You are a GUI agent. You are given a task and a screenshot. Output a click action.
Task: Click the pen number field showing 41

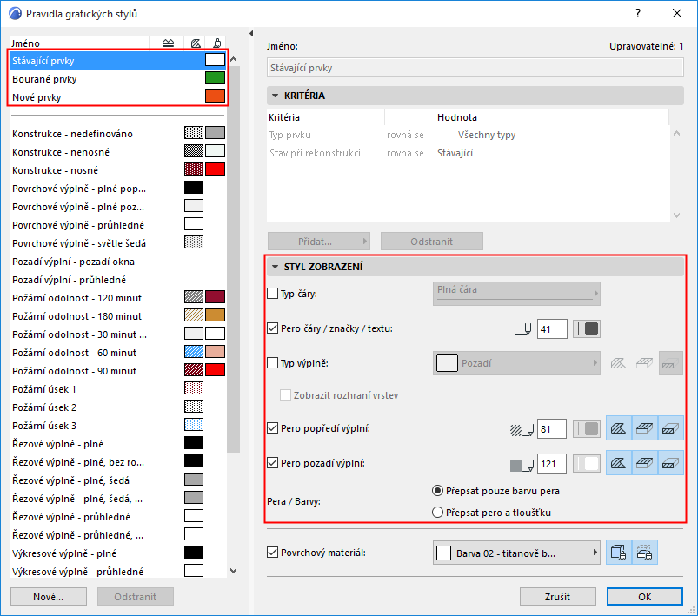point(552,329)
